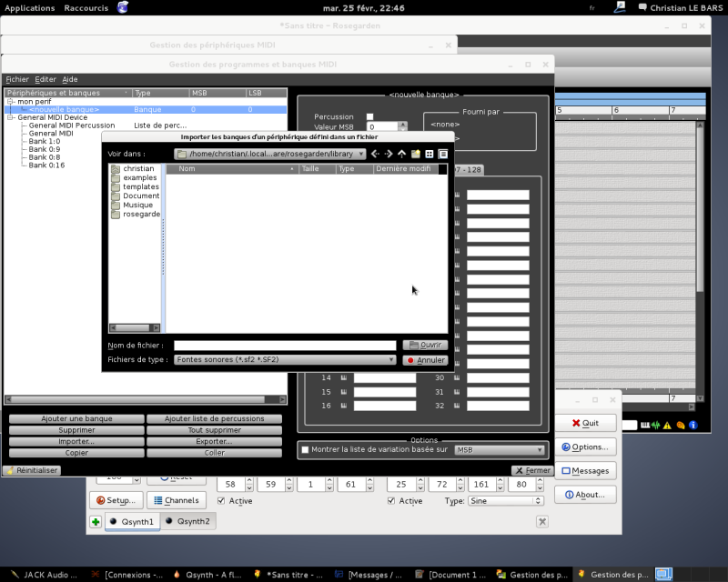
Task: Increment the 58 value spinbox
Action: coord(249,481)
